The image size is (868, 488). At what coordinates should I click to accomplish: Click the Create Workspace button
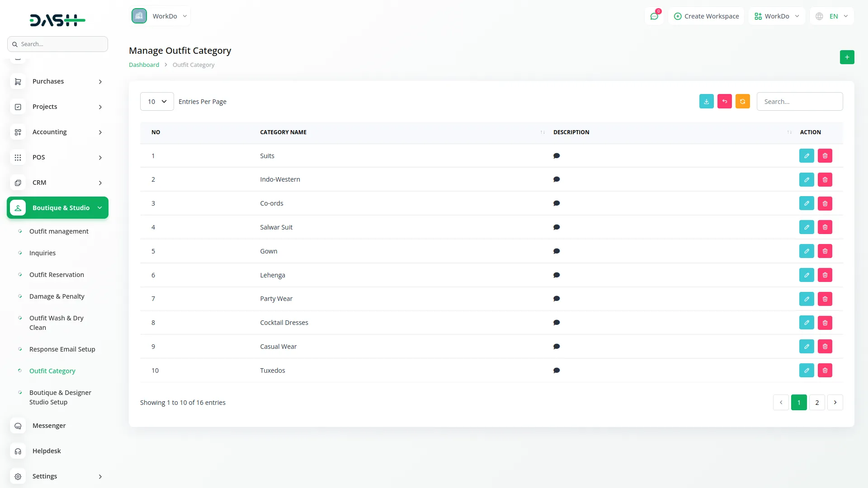706,16
